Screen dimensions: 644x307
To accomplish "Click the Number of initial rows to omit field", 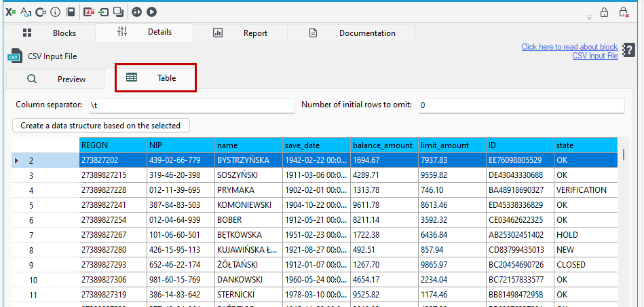I will pyautogui.click(x=522, y=105).
